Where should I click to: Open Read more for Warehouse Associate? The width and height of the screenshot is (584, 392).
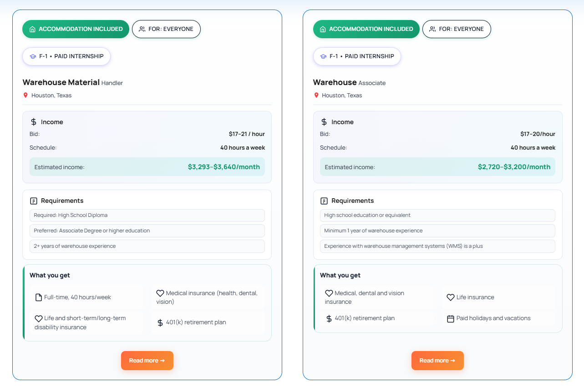[437, 361]
